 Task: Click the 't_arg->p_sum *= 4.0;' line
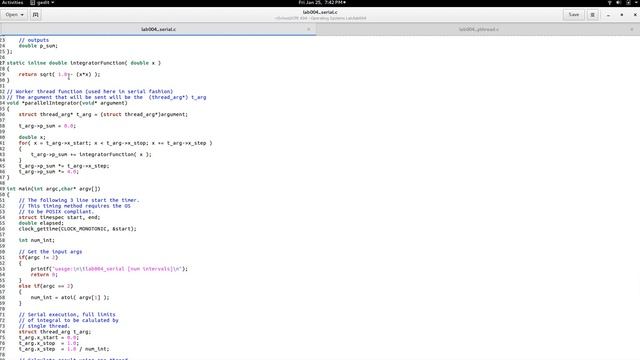49,171
